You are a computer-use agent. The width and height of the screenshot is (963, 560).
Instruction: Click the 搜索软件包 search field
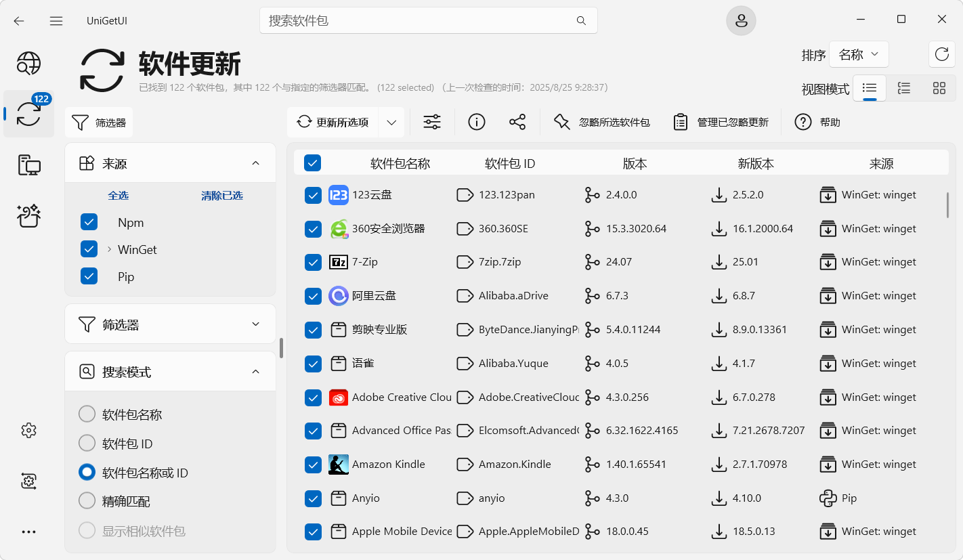420,20
